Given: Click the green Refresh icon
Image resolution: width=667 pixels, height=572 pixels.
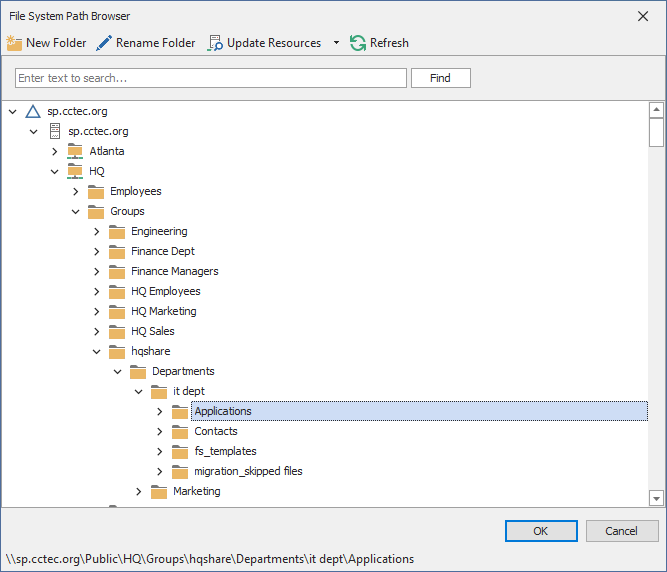Looking at the screenshot, I should click(358, 43).
